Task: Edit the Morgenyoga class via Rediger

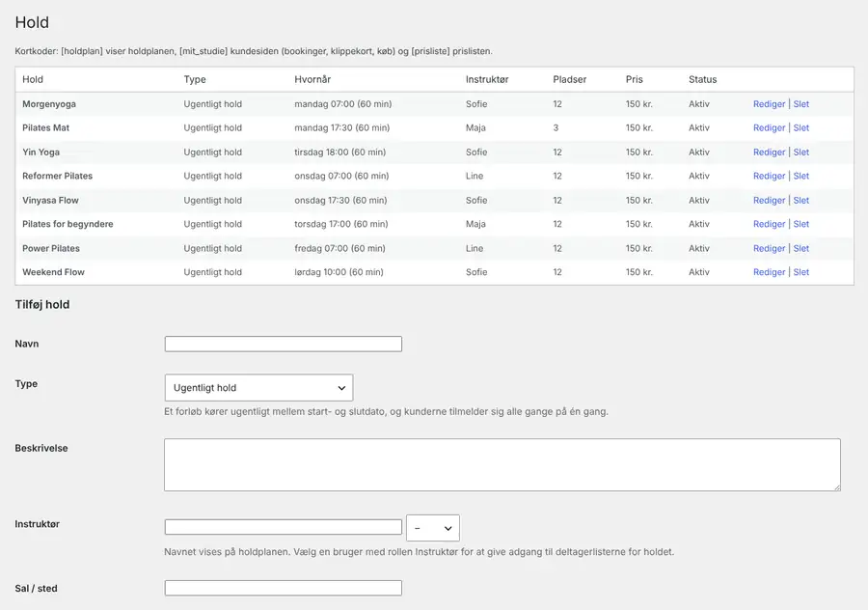Action: [x=769, y=103]
